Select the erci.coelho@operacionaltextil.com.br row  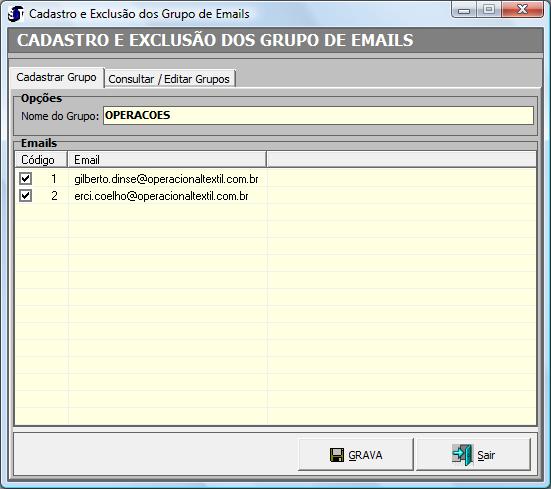coord(161,196)
